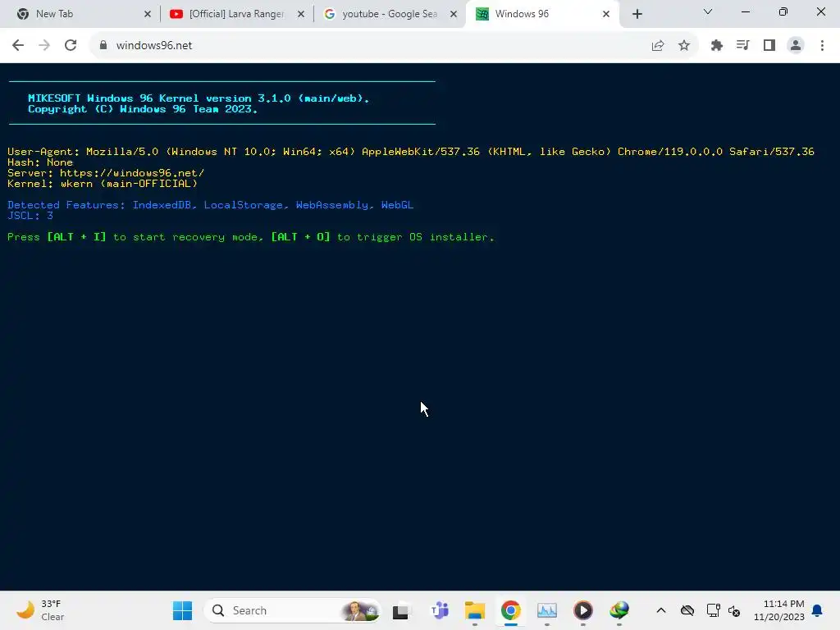
Task: Open notifications via the bell icon
Action: point(818,610)
